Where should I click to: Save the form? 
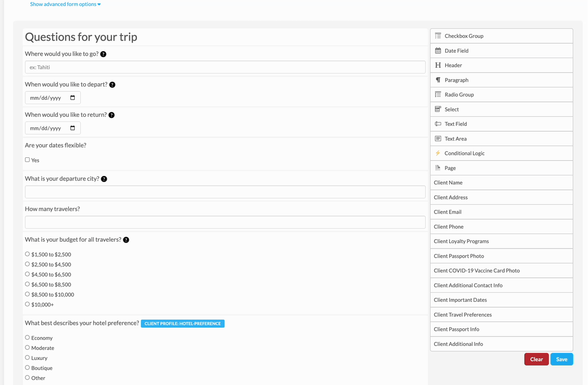561,359
